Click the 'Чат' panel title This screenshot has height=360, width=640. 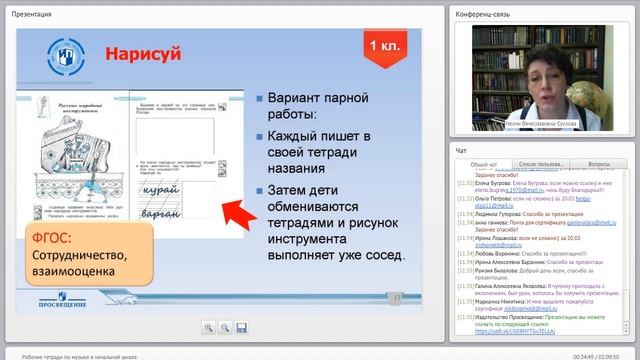(x=460, y=151)
